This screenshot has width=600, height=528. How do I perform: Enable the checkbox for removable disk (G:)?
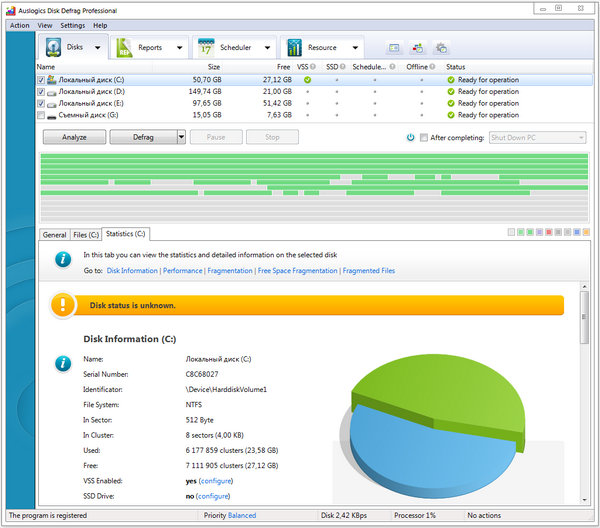point(40,115)
